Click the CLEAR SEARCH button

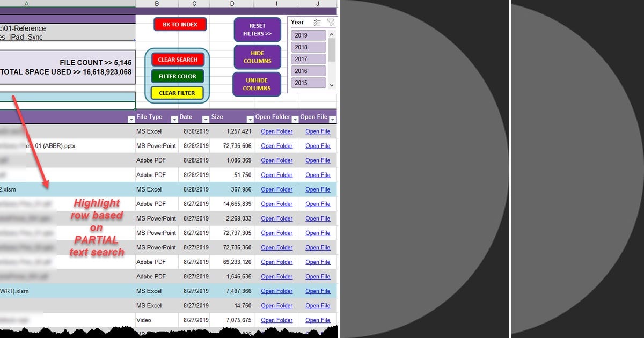[x=178, y=60]
